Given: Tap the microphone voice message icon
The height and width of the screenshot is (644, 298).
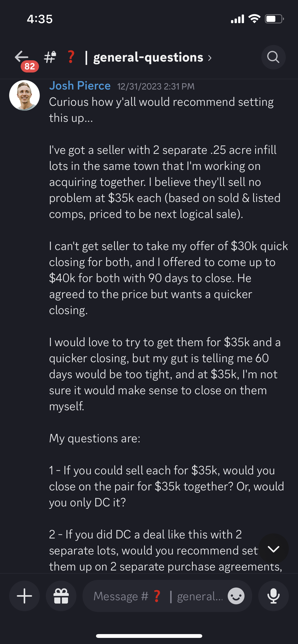Looking at the screenshot, I should [x=274, y=596].
